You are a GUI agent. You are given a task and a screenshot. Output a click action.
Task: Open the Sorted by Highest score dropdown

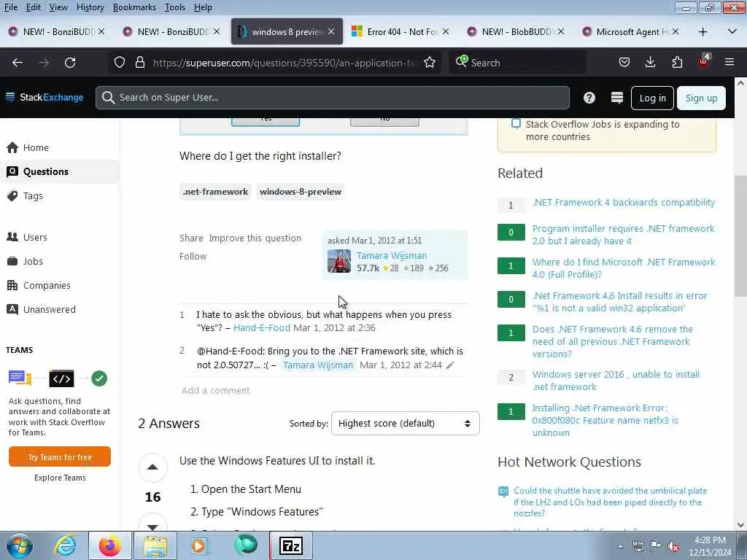tap(405, 424)
